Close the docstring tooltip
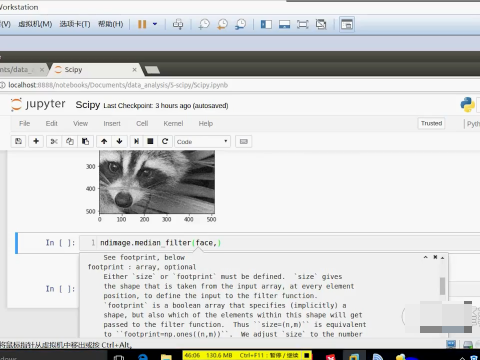The width and height of the screenshot is (480, 360). click(435, 257)
